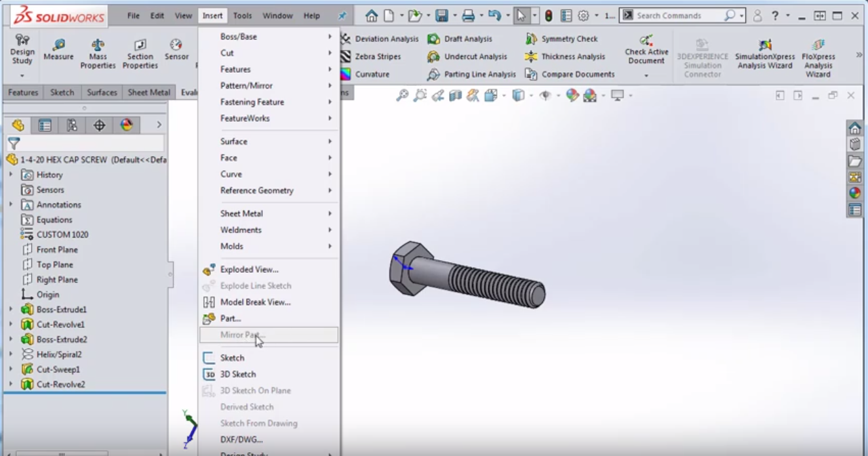Run Deviation Analysis

coord(380,39)
